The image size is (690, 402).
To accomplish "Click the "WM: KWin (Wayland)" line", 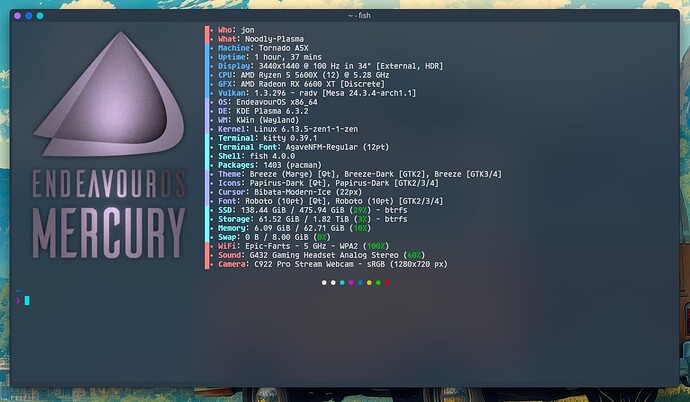I will [x=258, y=120].
